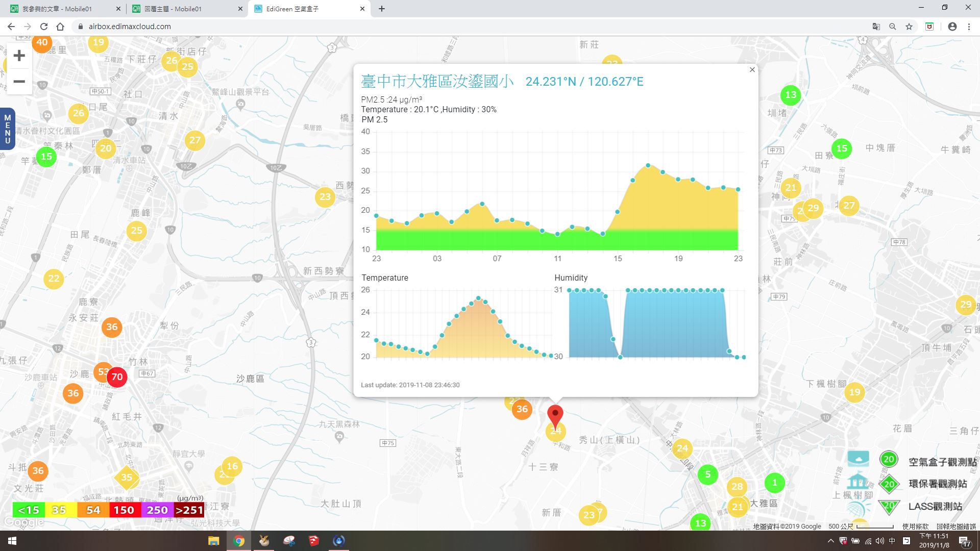Click the yellow 35 scale swatch
The height and width of the screenshot is (551, 980).
pyautogui.click(x=60, y=510)
